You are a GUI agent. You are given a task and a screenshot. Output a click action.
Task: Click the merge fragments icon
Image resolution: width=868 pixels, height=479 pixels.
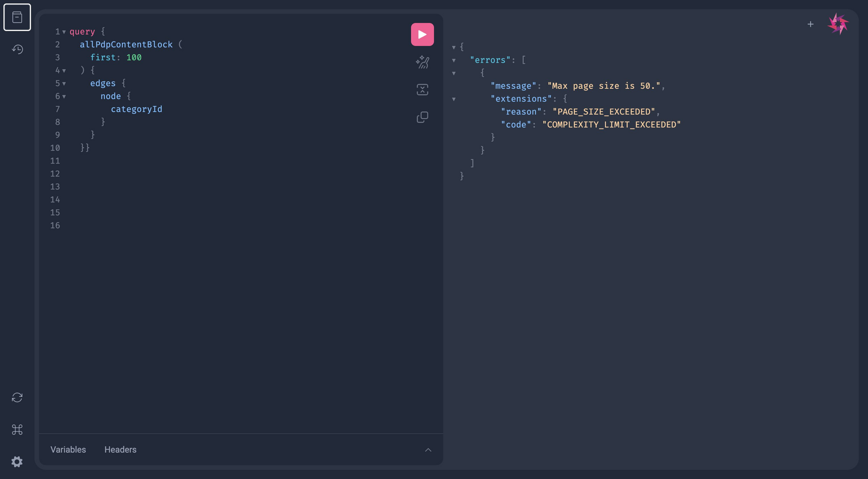pos(422,90)
